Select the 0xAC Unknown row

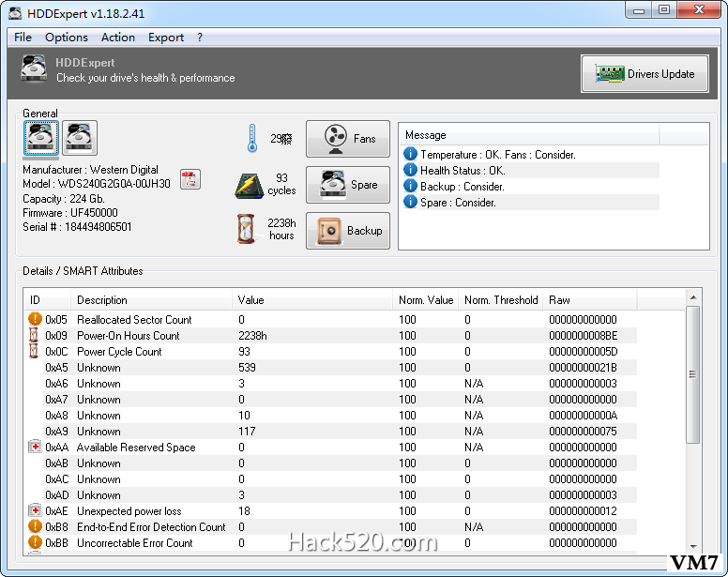tap(330, 478)
